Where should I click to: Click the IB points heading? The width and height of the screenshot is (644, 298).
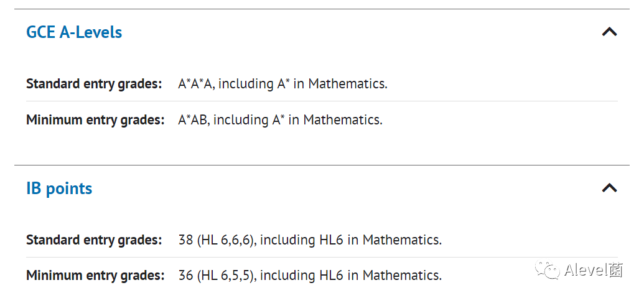pyautogui.click(x=59, y=189)
